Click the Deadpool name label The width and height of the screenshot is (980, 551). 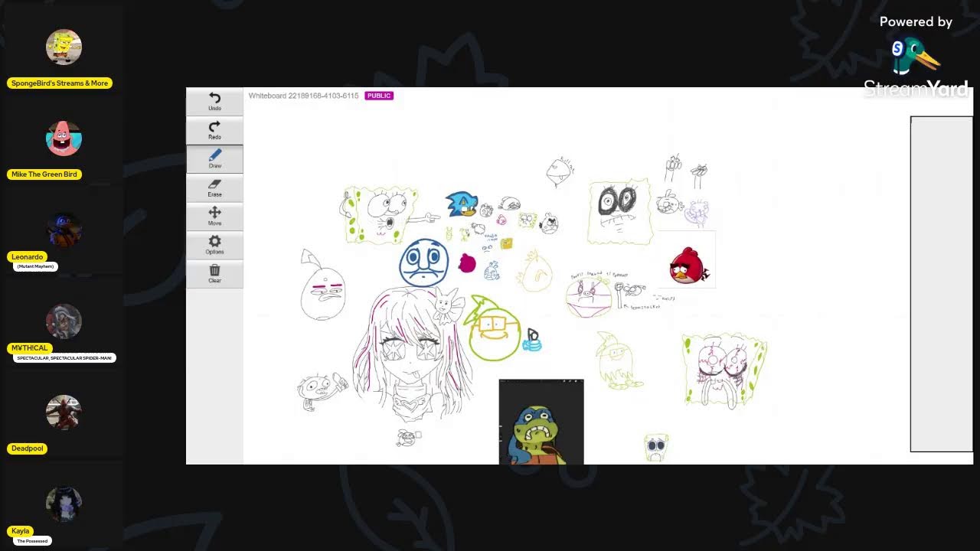[x=27, y=448]
